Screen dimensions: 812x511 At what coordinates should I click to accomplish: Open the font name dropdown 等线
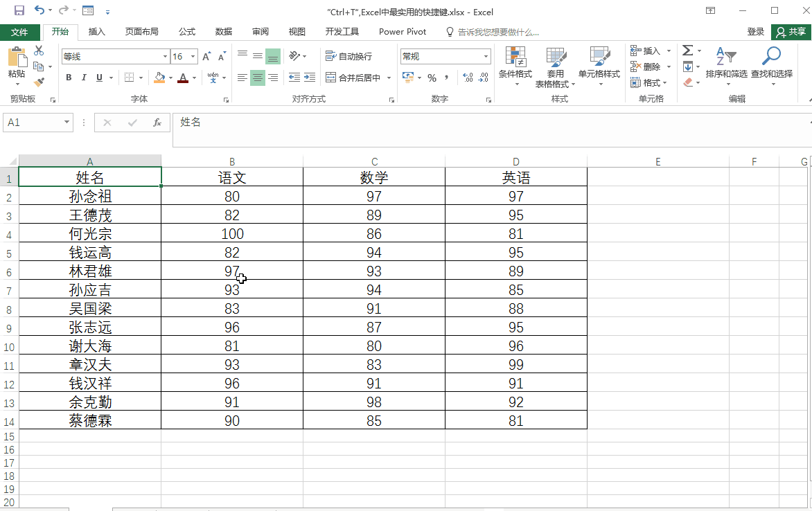click(165, 57)
